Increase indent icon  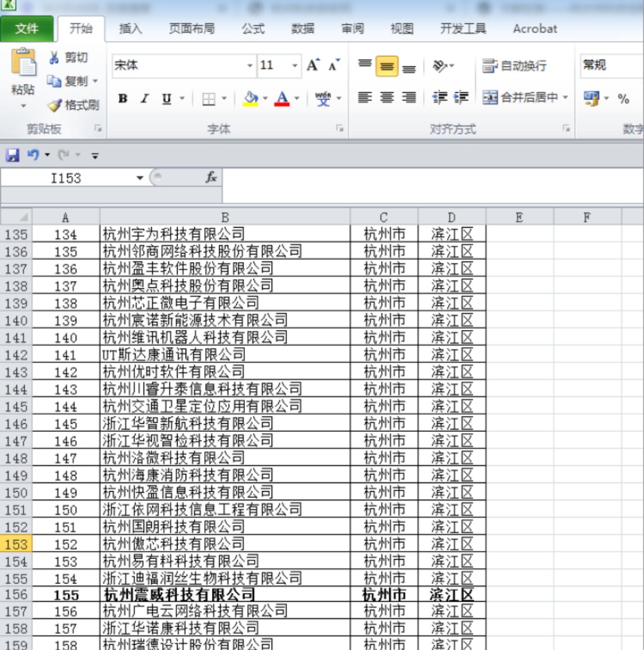coord(461,97)
